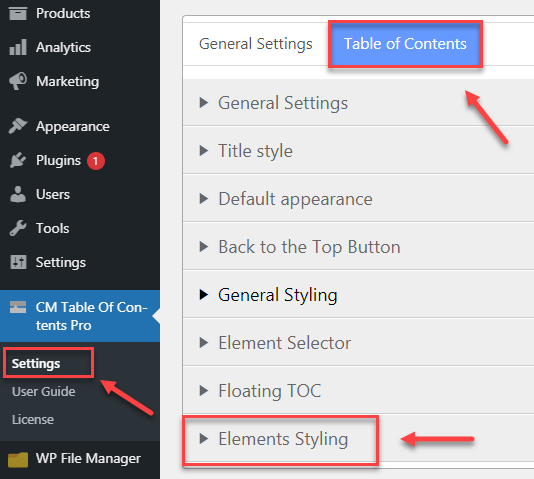Click the Appearance paintbrush icon
The height and width of the screenshot is (479, 534).
18,126
